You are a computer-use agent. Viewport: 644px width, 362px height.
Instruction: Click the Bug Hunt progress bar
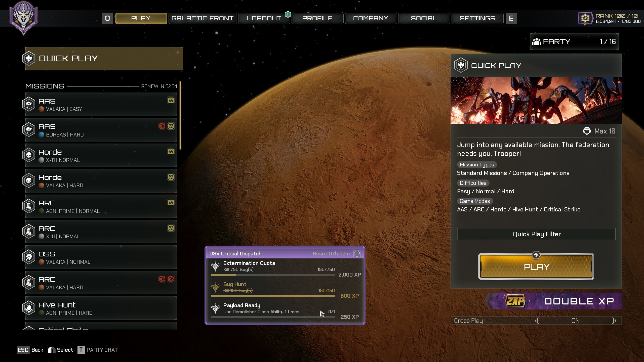(273, 296)
